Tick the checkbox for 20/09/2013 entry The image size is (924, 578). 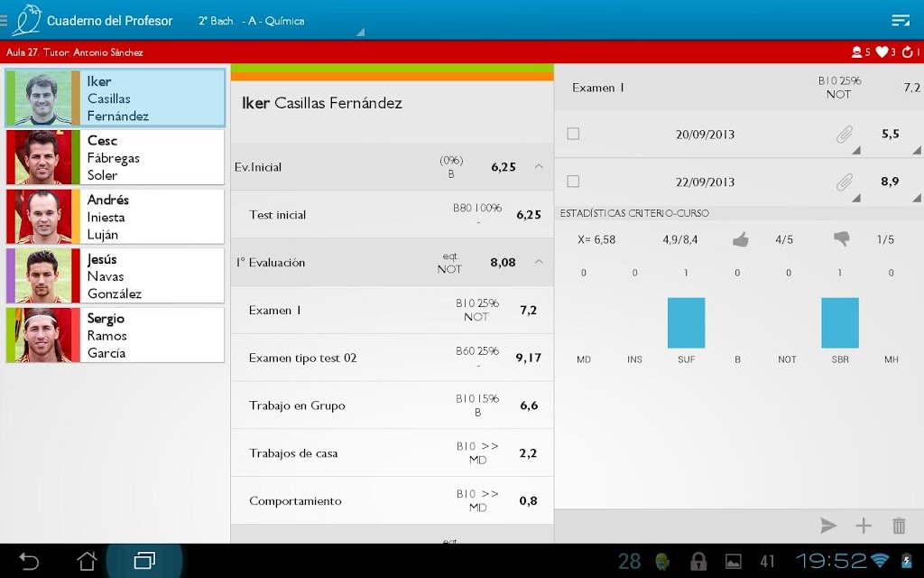point(573,134)
